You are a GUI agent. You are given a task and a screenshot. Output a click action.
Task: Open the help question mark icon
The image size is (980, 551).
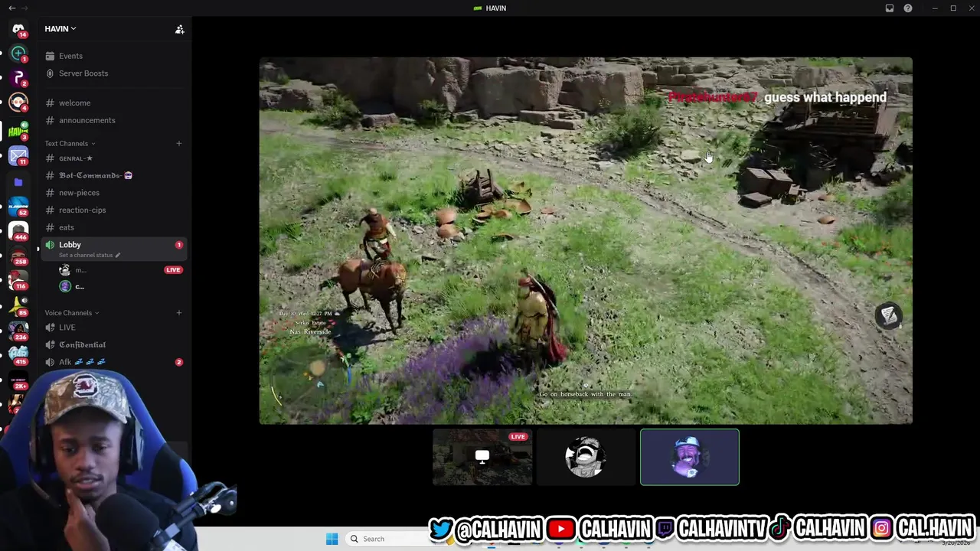coord(908,8)
